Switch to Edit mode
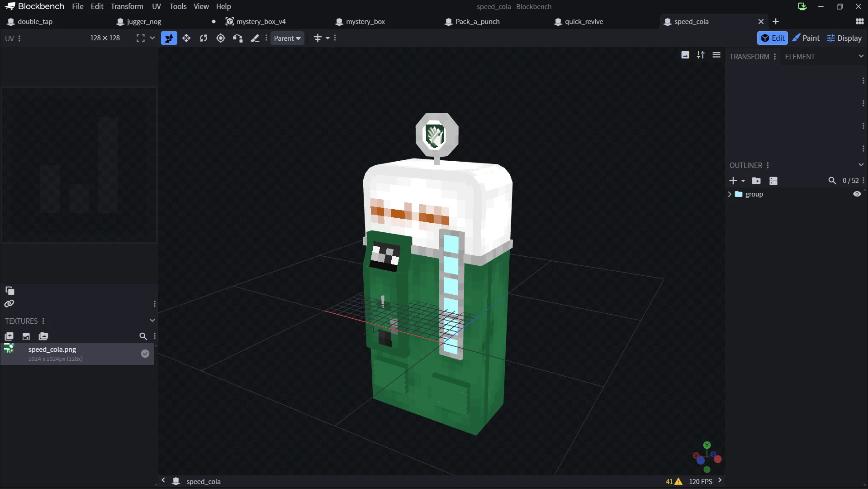Viewport: 868px width, 489px height. (x=773, y=38)
